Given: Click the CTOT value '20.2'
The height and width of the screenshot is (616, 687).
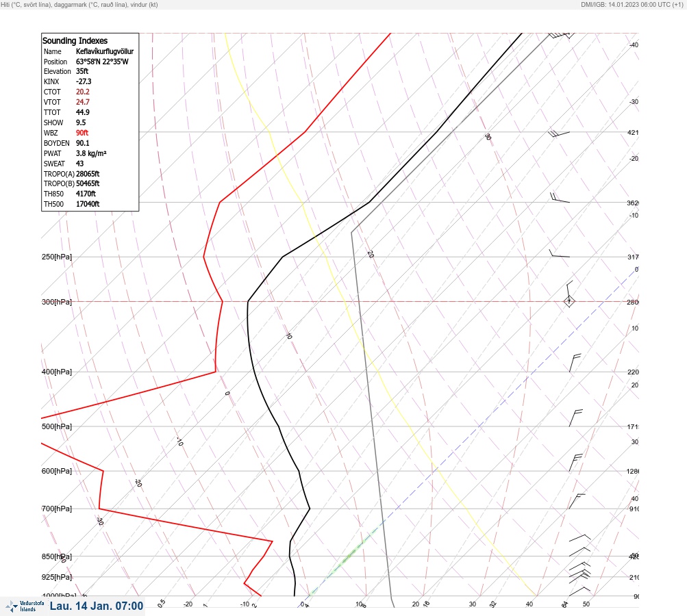Looking at the screenshot, I should (83, 92).
